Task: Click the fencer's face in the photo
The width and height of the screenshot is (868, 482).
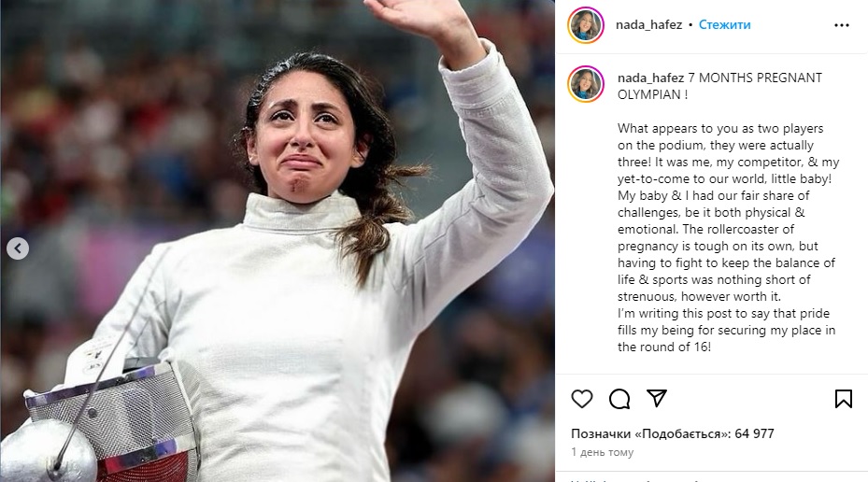Action: [x=304, y=138]
